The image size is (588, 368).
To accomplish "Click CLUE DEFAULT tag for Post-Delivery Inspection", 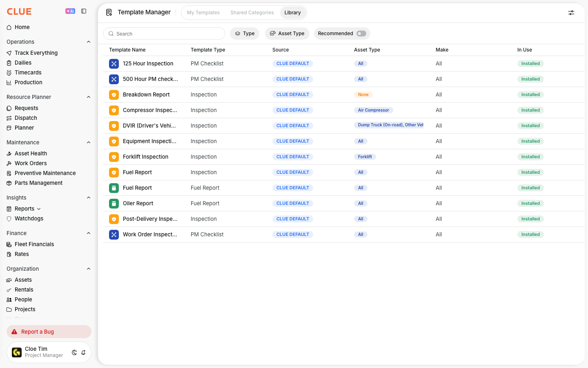I will [x=293, y=219].
